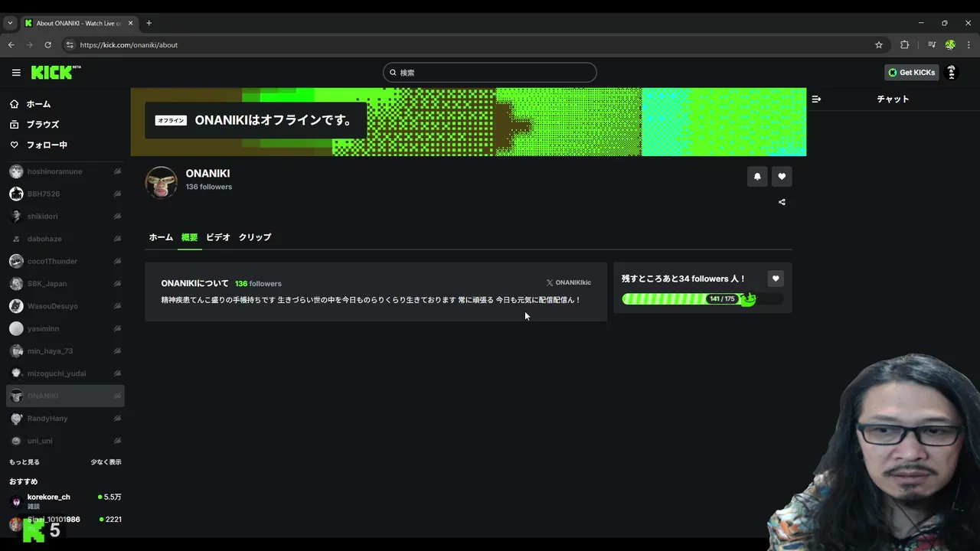The image size is (980, 551).
Task: Reload the page
Action: 47,45
